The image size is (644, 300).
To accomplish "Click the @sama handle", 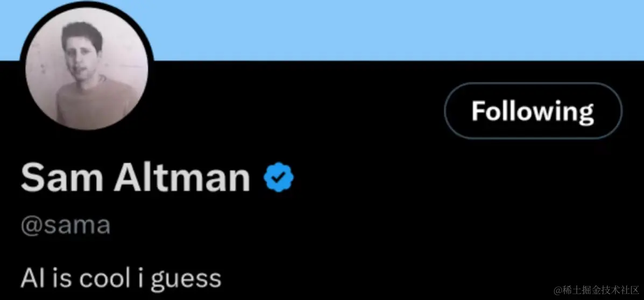I will pyautogui.click(x=65, y=225).
